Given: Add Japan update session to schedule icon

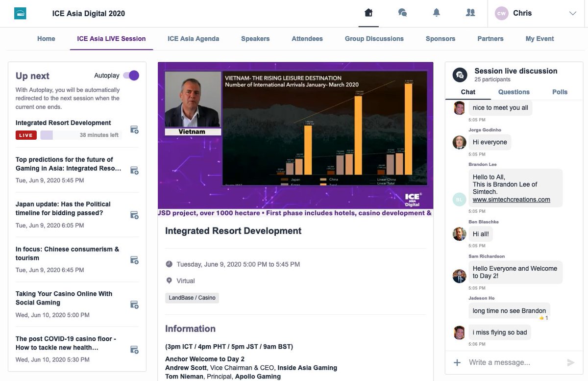Looking at the screenshot, I should point(134,215).
